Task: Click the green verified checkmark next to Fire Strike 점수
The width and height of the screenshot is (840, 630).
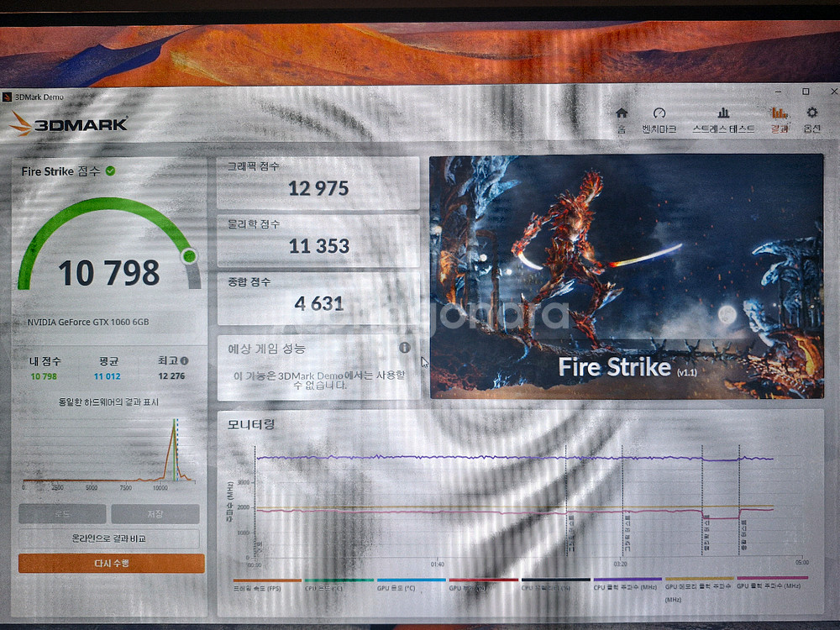Action: tap(110, 171)
